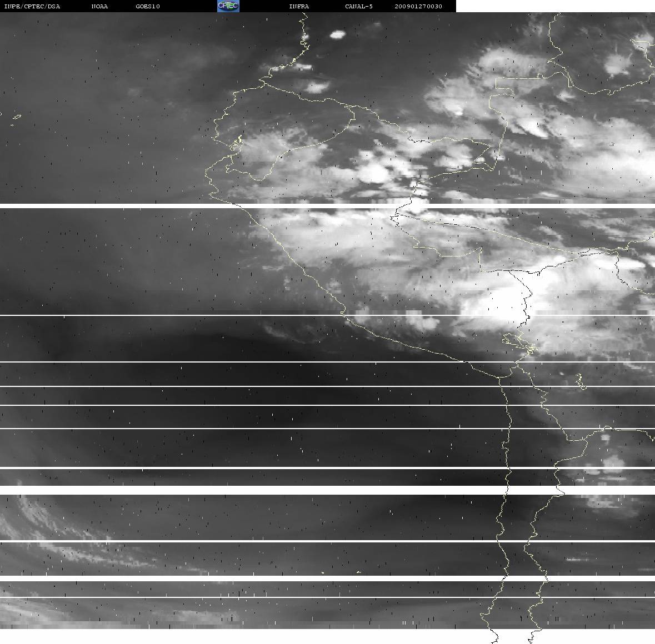Click the INFRA label in header
Screen dimensions: 655x644
299,6
